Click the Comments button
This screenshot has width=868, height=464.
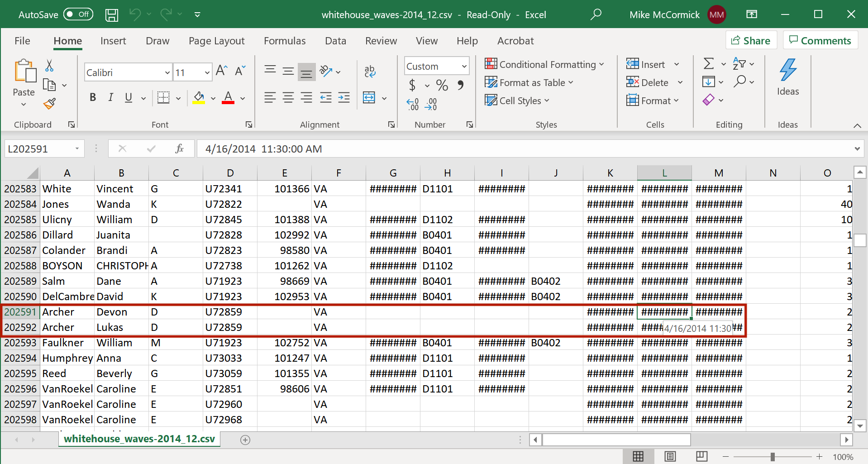pos(820,41)
